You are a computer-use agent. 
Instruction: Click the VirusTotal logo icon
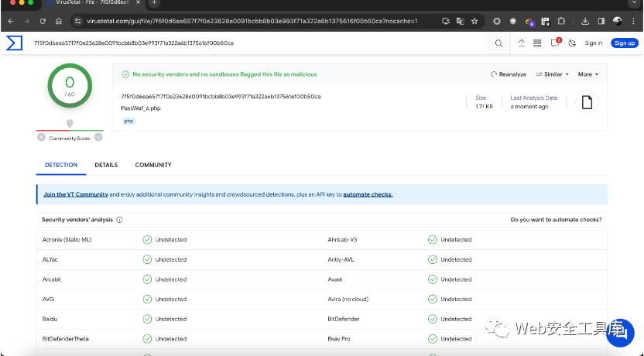[x=14, y=43]
